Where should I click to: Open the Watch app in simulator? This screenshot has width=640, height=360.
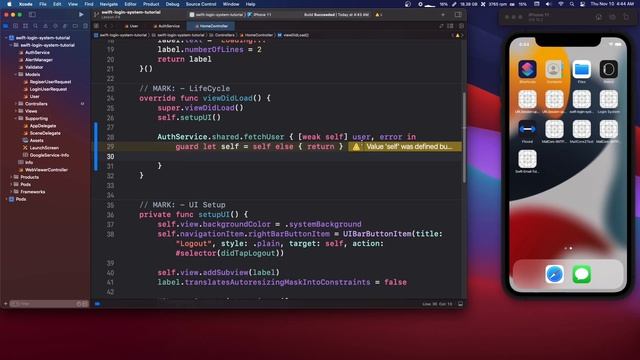[x=609, y=69]
